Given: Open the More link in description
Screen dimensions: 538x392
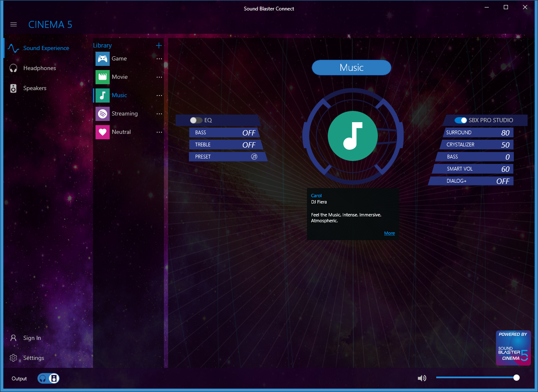Looking at the screenshot, I should 390,234.
